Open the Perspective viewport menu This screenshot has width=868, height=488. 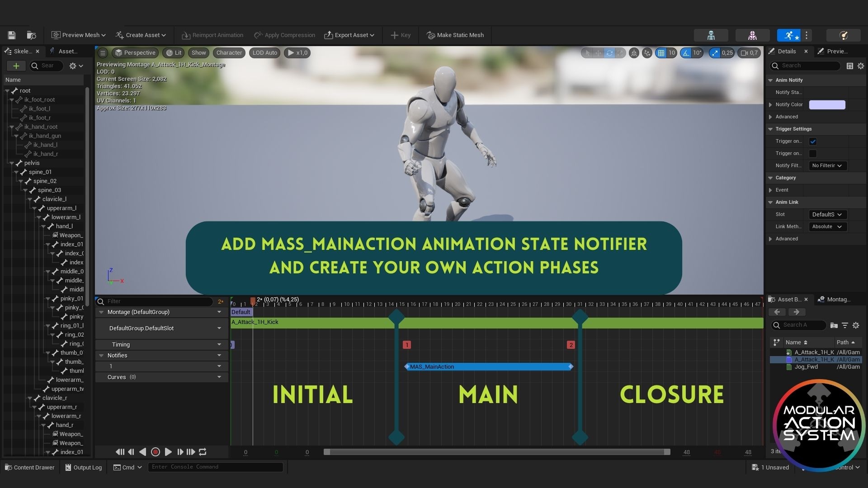(x=135, y=53)
